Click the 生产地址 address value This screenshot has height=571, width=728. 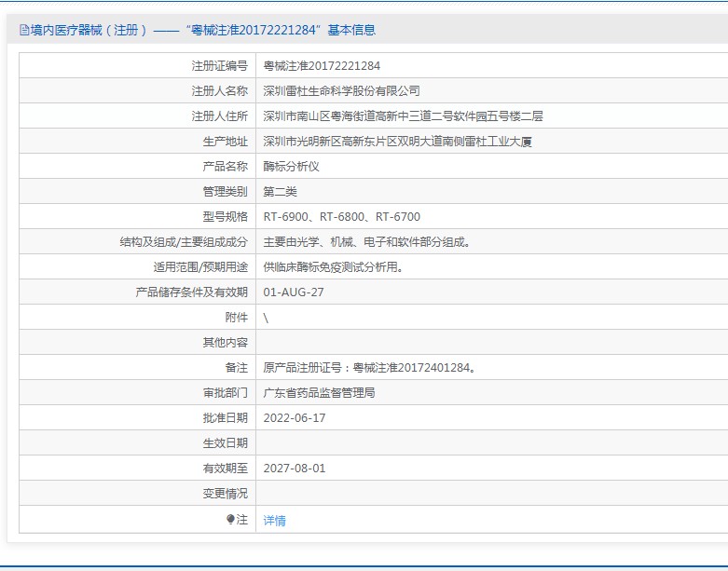397,142
